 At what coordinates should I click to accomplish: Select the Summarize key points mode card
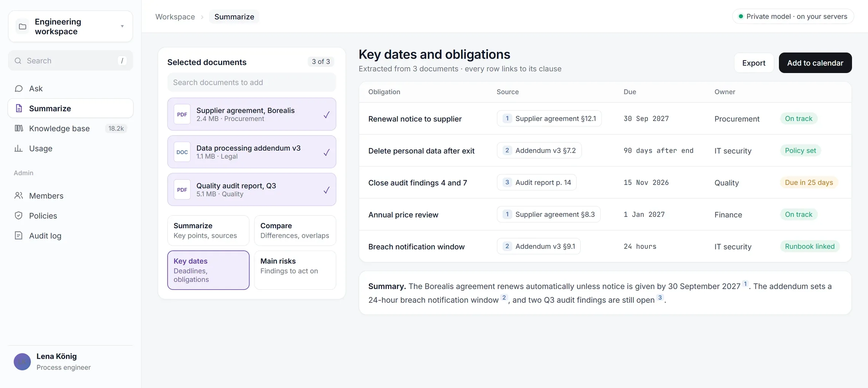click(x=208, y=231)
